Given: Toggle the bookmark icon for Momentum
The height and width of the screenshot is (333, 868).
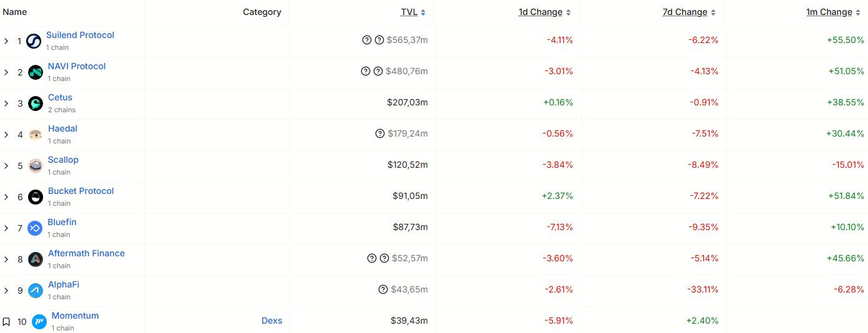Looking at the screenshot, I should tap(6, 322).
